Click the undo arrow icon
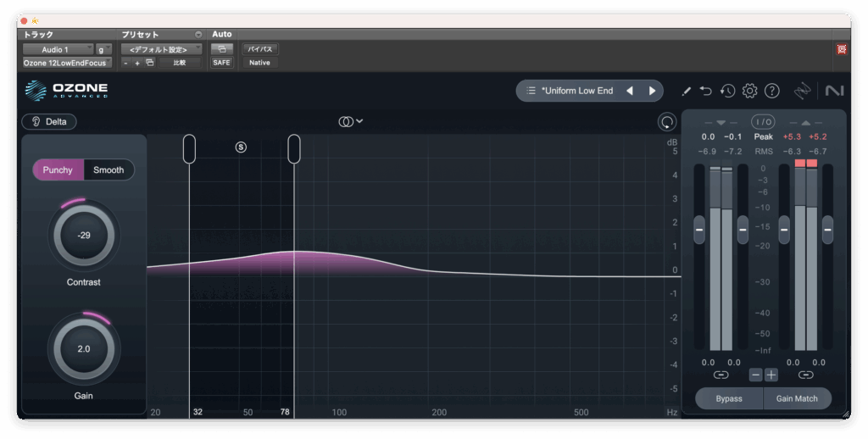868x439 pixels. [x=706, y=91]
